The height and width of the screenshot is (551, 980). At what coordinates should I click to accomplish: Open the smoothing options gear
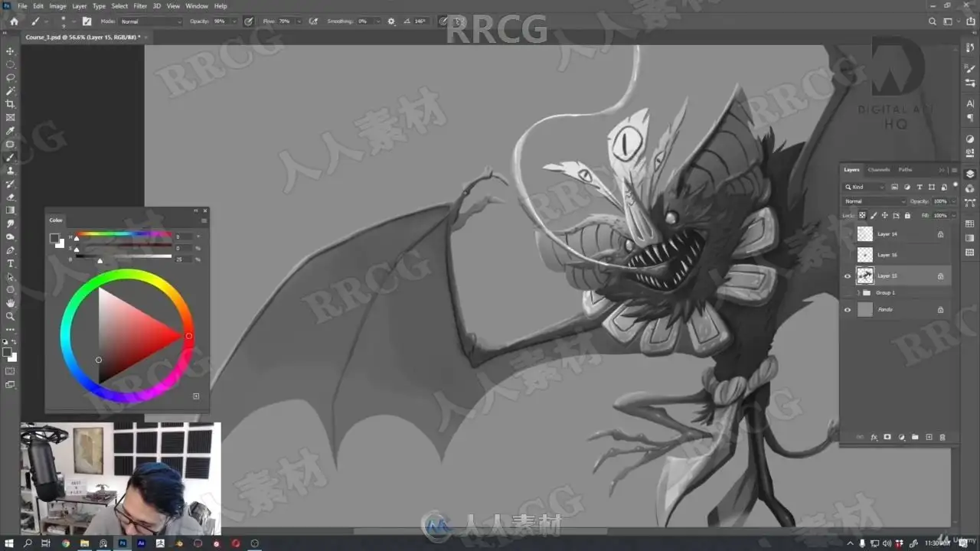click(391, 21)
